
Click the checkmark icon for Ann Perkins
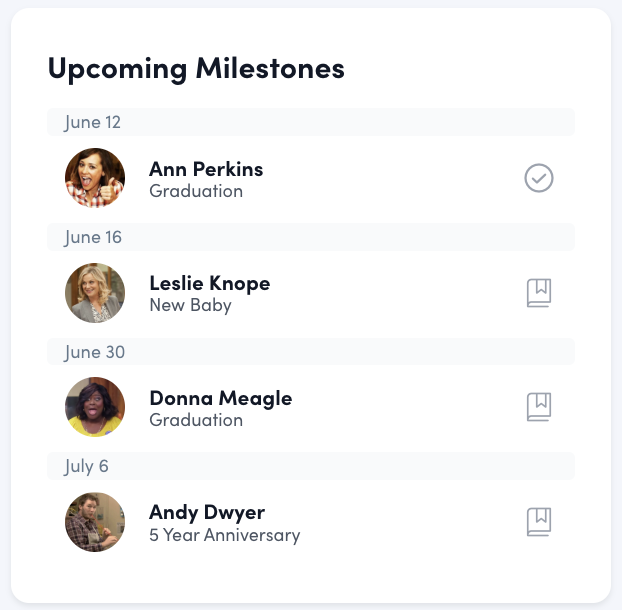[539, 178]
